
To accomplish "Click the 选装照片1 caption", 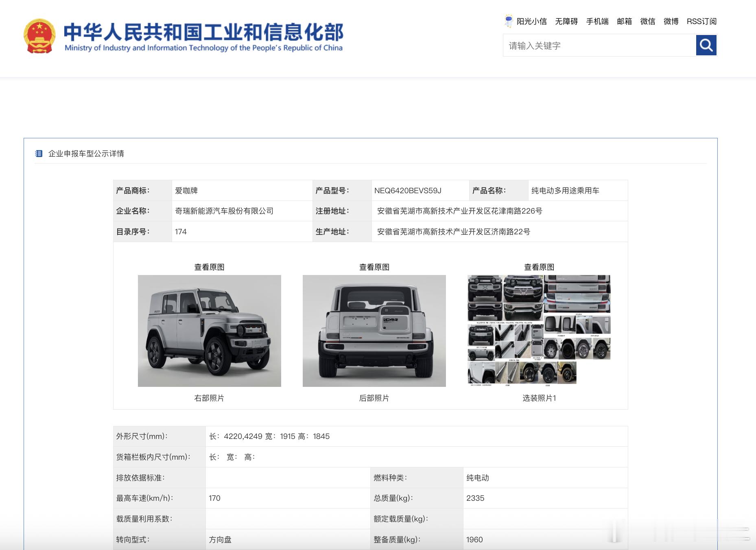I will click(539, 398).
